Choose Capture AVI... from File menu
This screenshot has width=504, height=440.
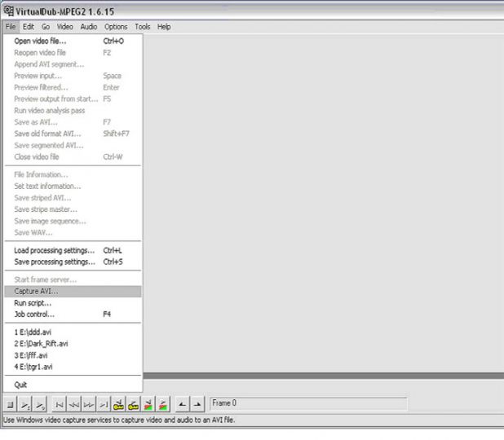pyautogui.click(x=37, y=292)
